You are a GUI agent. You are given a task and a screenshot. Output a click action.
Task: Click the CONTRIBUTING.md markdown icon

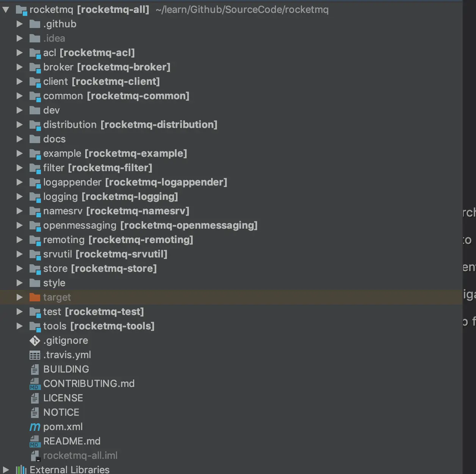click(x=34, y=384)
